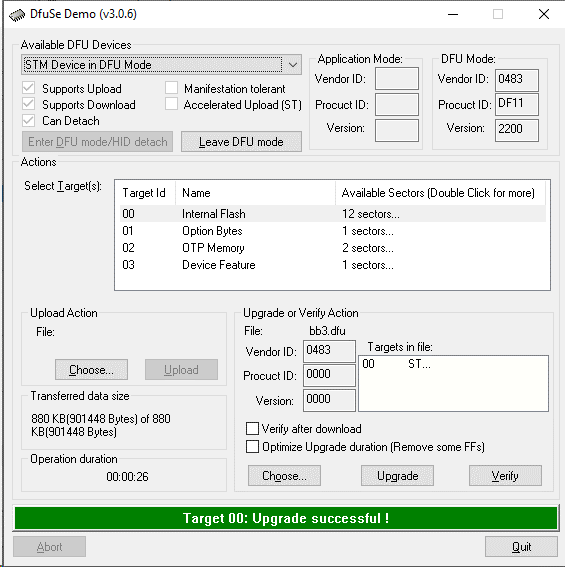The width and height of the screenshot is (565, 567).
Task: Click the file Procuct ID field 0000
Action: coord(329,375)
